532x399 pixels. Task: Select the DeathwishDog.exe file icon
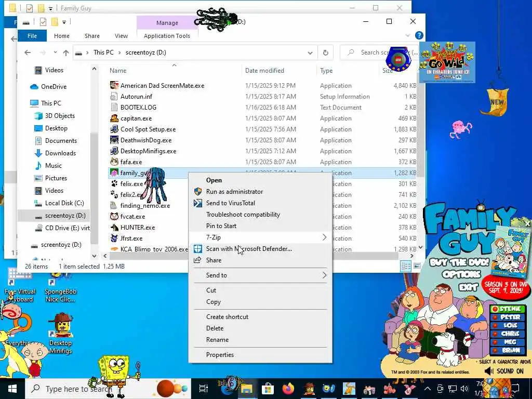point(114,140)
